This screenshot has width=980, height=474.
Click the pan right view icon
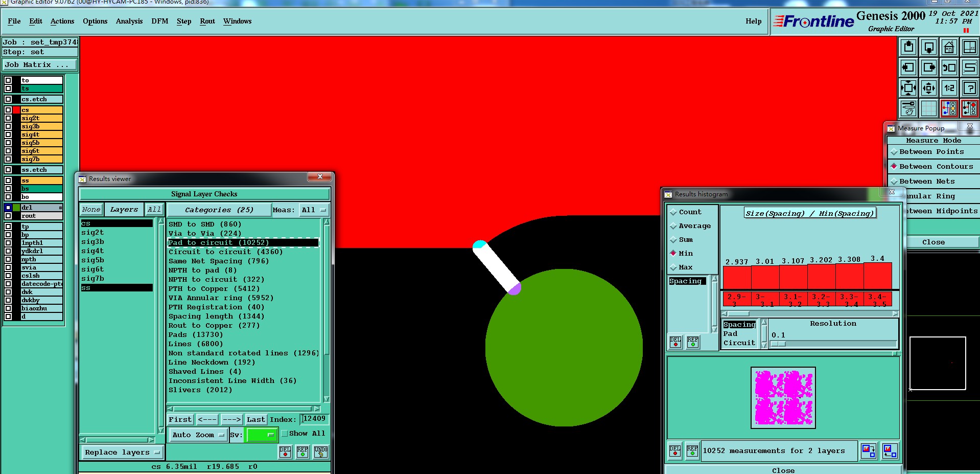pos(929,67)
